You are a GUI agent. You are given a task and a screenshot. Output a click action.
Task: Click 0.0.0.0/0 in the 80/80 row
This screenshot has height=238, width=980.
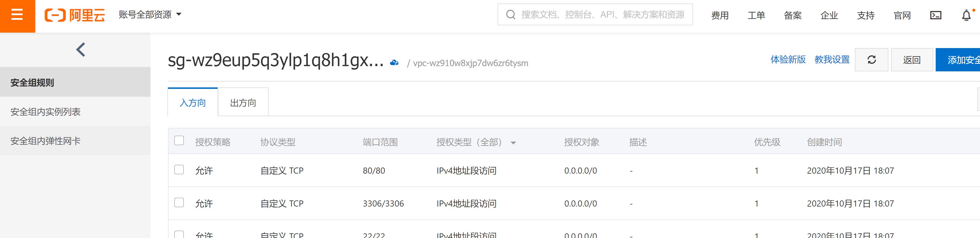[x=580, y=171]
